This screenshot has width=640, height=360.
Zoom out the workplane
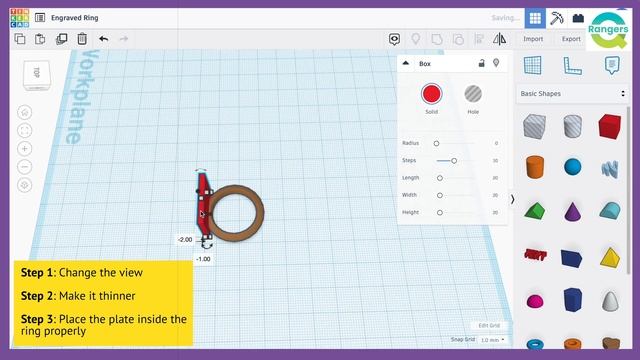24,167
